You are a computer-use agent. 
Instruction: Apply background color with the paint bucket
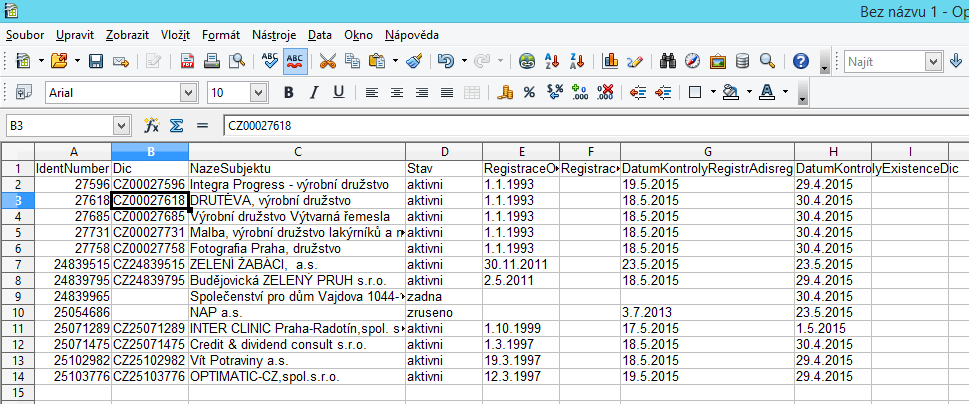pos(731,92)
